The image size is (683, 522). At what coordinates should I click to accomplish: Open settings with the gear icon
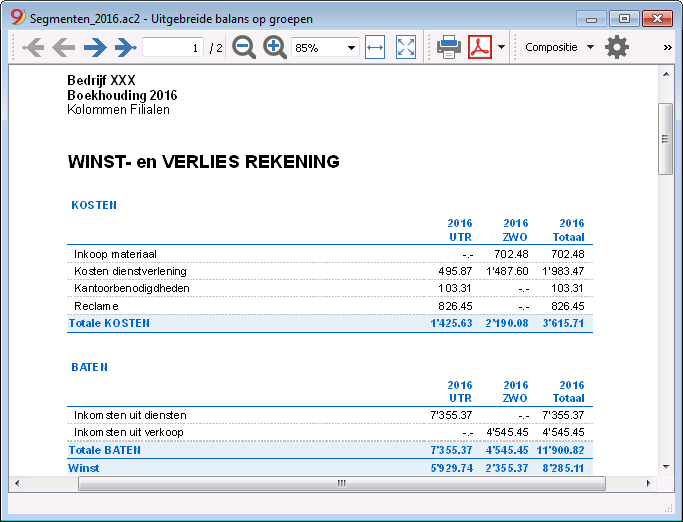[x=617, y=47]
